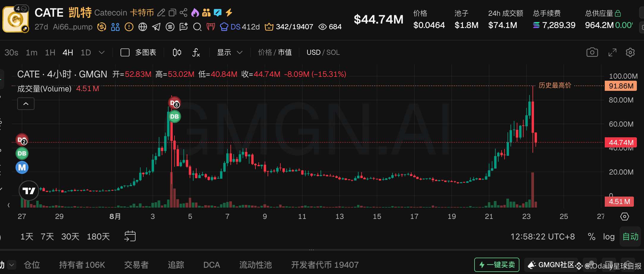
Task: Toggle the percent scale option
Action: click(x=592, y=236)
